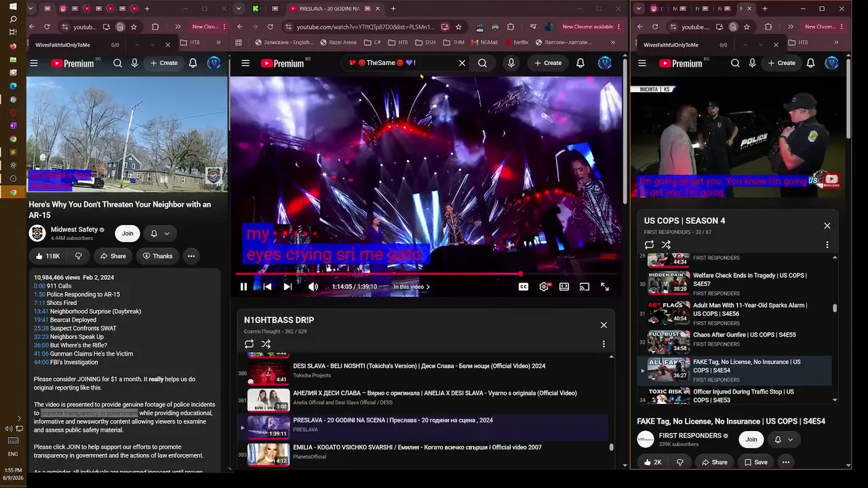Dislike the Midwest Safety video
The width and height of the screenshot is (868, 488).
pos(78,256)
